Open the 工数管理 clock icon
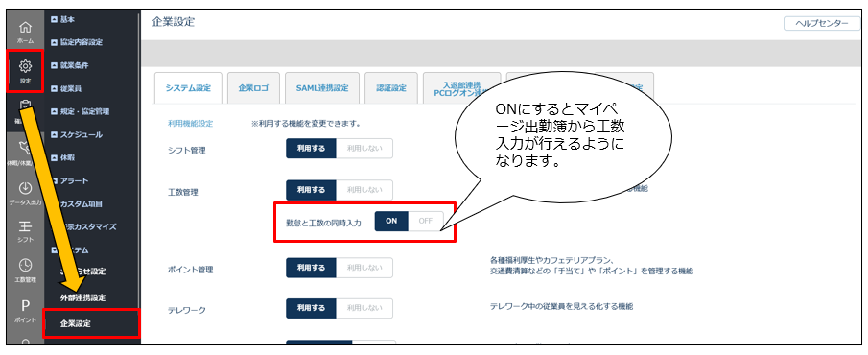This screenshot has height=355, width=868. point(25,271)
